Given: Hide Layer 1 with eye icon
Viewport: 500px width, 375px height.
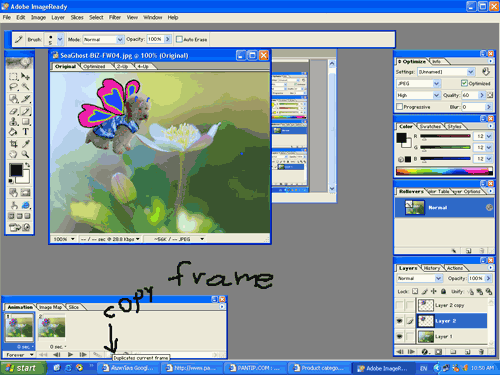Looking at the screenshot, I should (399, 336).
